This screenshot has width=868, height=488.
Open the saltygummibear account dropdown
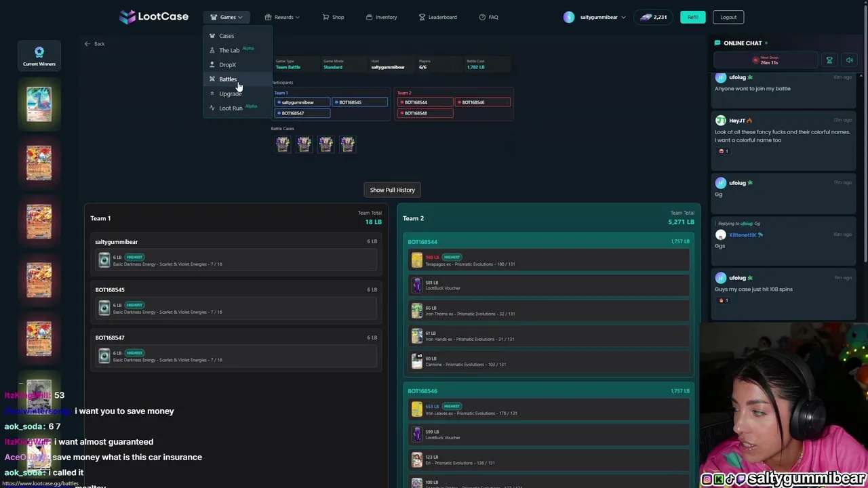[x=603, y=17]
